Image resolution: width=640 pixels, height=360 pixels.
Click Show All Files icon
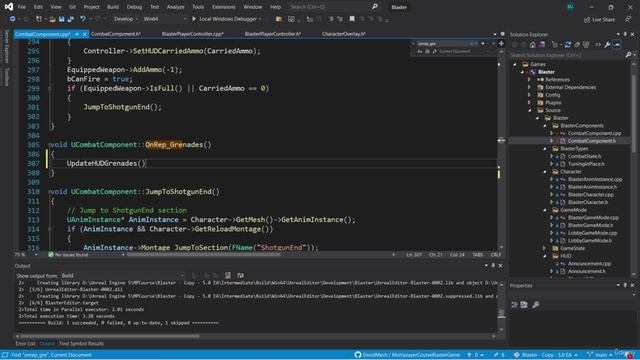586,45
